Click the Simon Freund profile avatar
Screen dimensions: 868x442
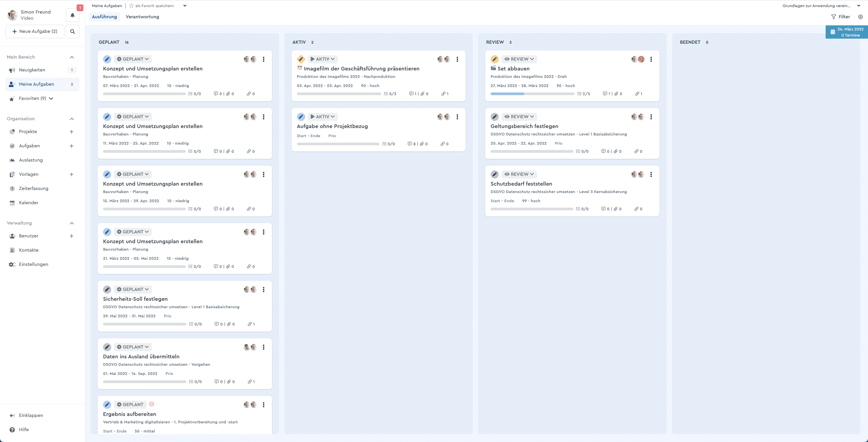[x=13, y=15]
